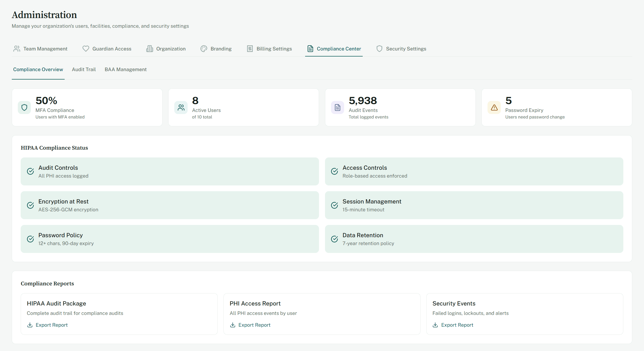
Task: Click the Guardian Access heart icon
Action: 86,49
